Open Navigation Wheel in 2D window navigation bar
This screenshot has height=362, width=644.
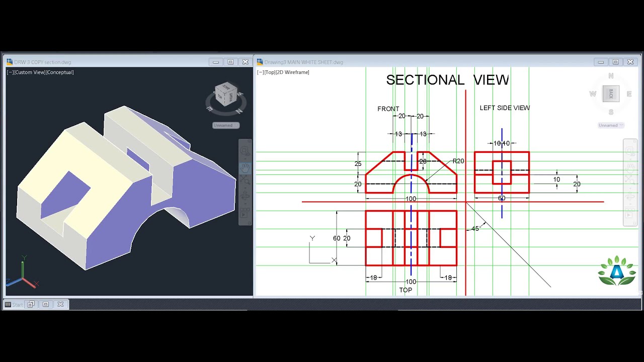coord(630,150)
